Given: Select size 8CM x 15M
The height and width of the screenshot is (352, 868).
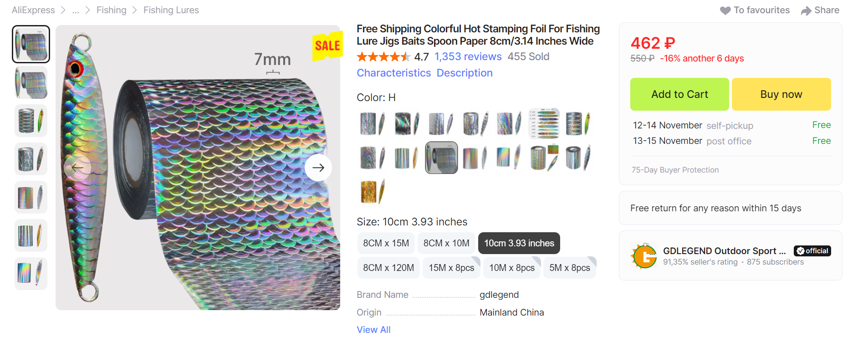Looking at the screenshot, I should pyautogui.click(x=386, y=243).
